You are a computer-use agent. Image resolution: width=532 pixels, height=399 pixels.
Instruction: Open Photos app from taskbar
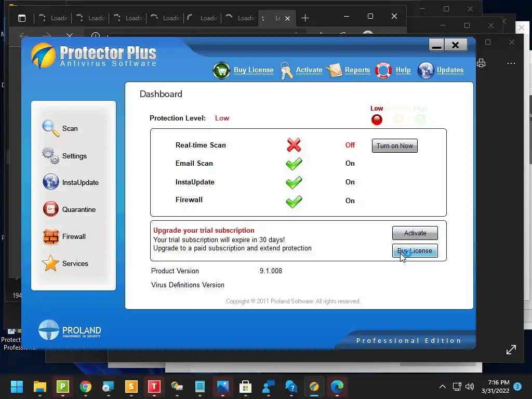coord(222,387)
